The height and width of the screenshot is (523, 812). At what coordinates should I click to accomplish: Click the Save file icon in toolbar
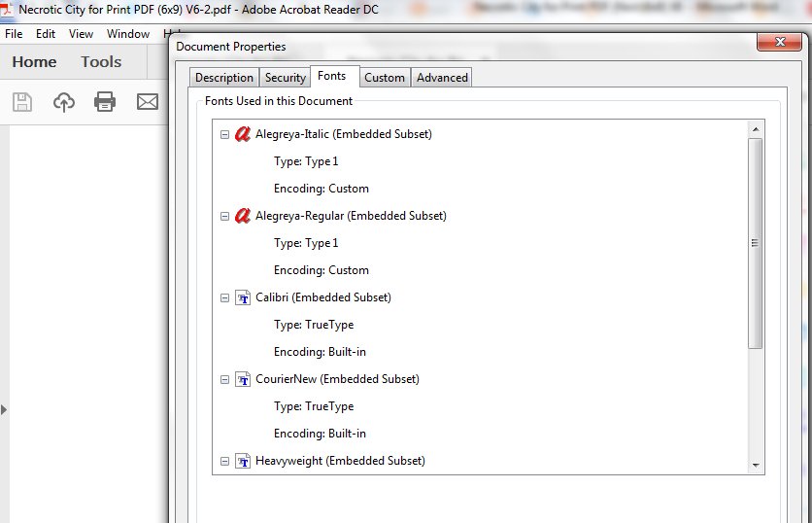coord(22,102)
